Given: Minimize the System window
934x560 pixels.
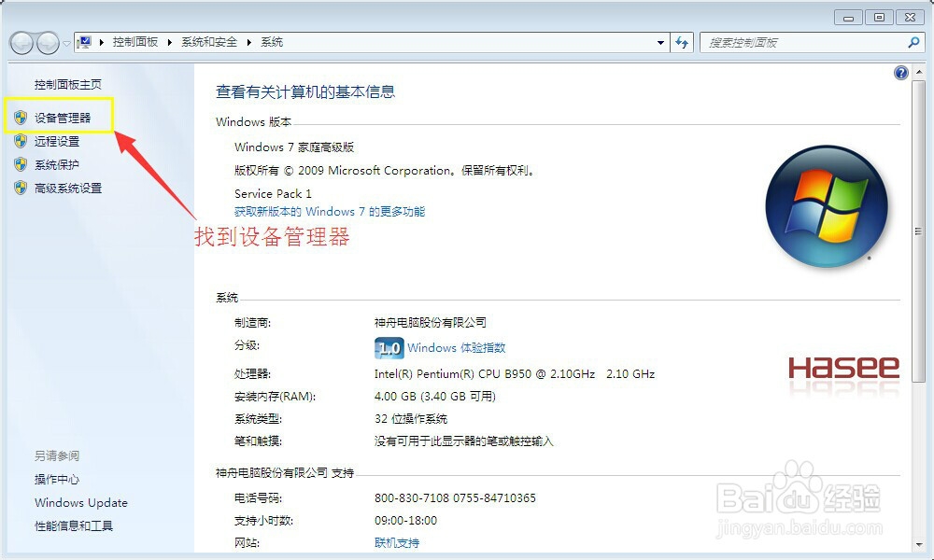Looking at the screenshot, I should (x=849, y=17).
